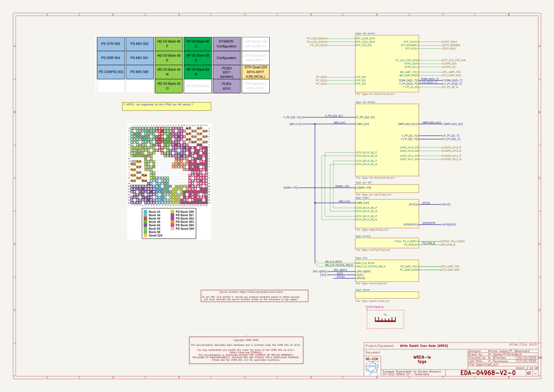554x392 pixels.
Task: Select the Copyright CERN 2025 license text box
Action: click(x=246, y=350)
